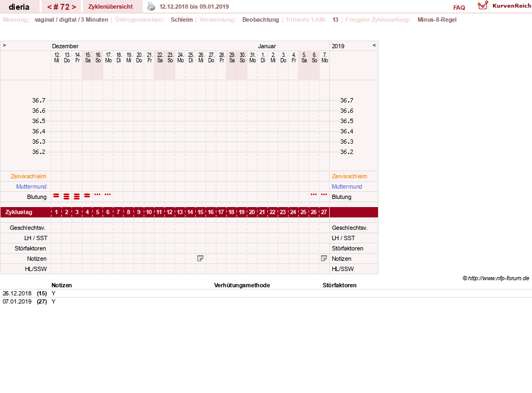Click the spotting dots on cycle day 26
Viewport: 532px width, 393px height.
point(313,194)
